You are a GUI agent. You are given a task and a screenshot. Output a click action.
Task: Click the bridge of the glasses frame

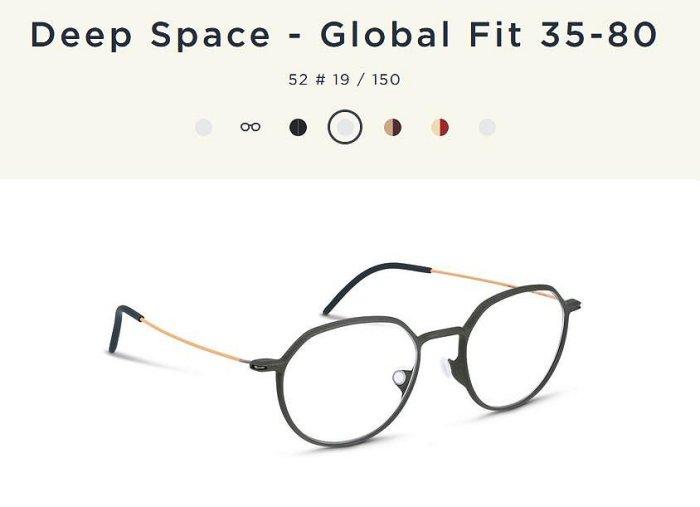[x=441, y=334]
